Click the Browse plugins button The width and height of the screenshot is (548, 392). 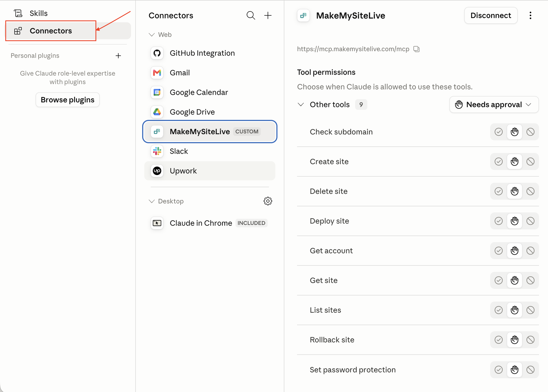pos(68,100)
